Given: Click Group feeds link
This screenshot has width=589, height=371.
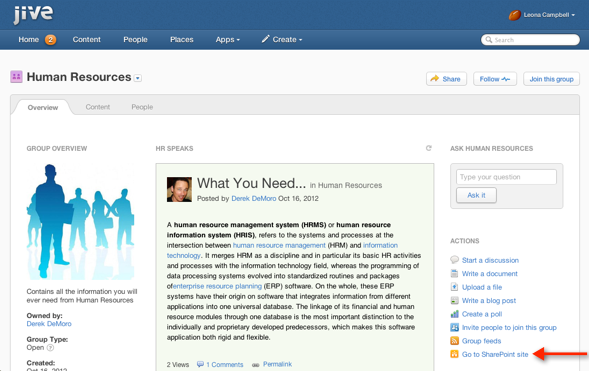Looking at the screenshot, I should tap(481, 341).
